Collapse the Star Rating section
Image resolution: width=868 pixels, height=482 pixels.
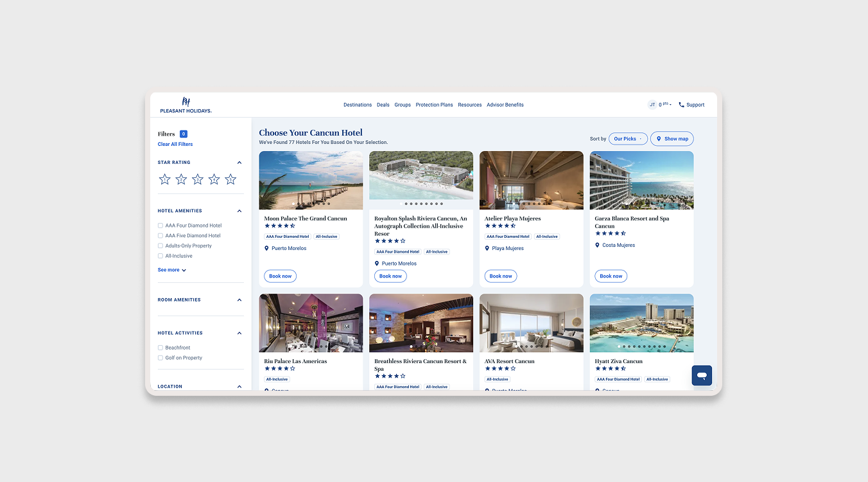click(239, 163)
